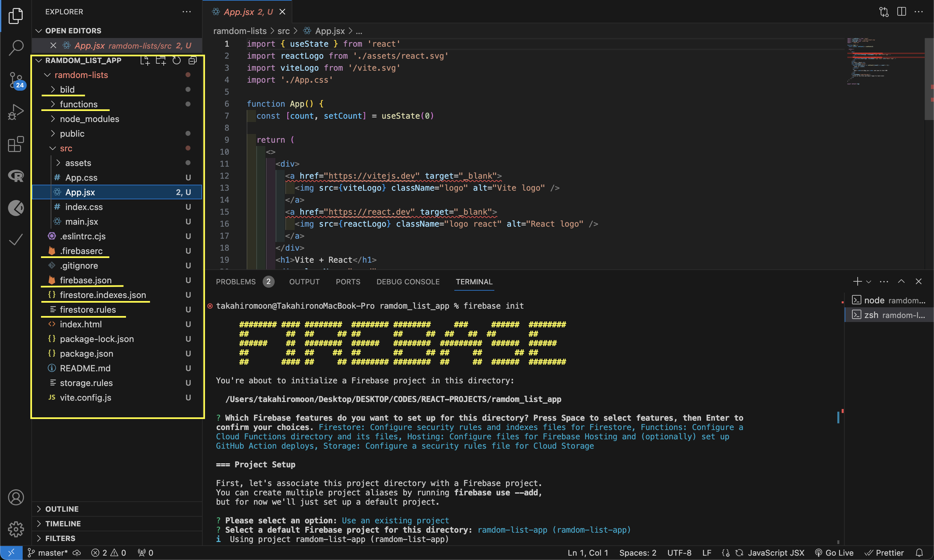Expand the OUTLINE section
934x560 pixels.
click(62, 509)
